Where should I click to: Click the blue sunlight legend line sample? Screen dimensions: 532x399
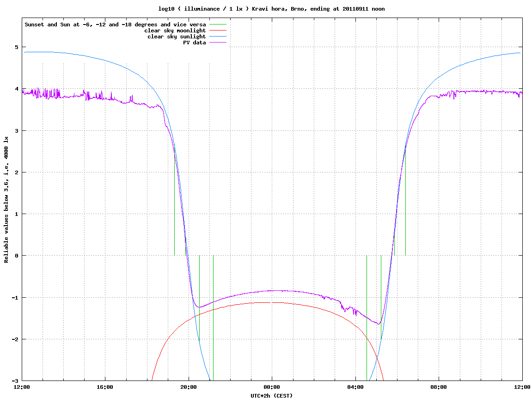218,37
